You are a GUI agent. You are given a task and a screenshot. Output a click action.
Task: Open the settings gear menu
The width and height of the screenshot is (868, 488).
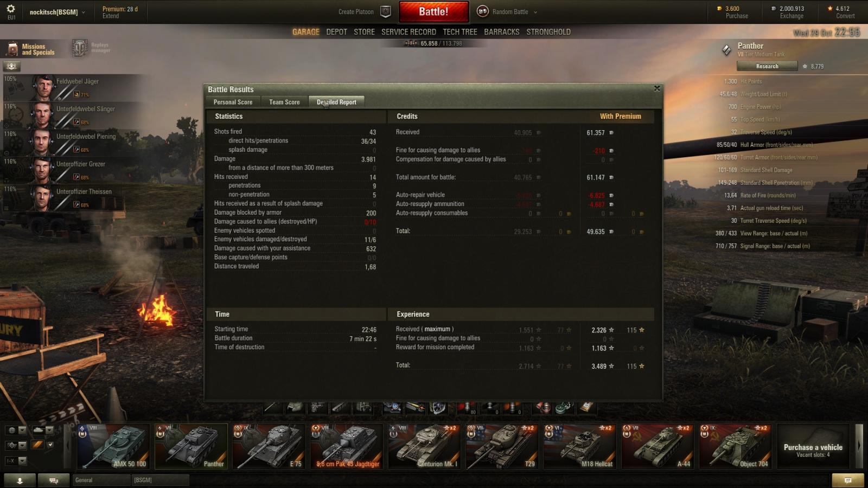(x=11, y=9)
